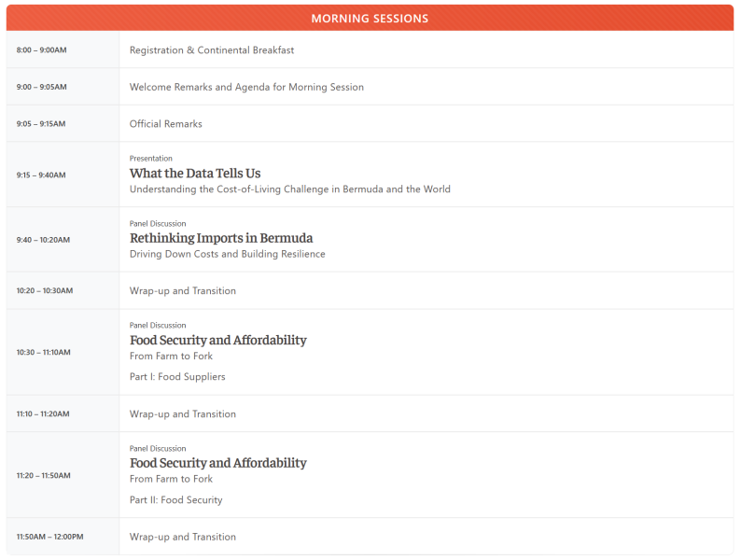The height and width of the screenshot is (560, 741).
Task: Open Rethinking Imports in Bermuda panel
Action: point(221,238)
